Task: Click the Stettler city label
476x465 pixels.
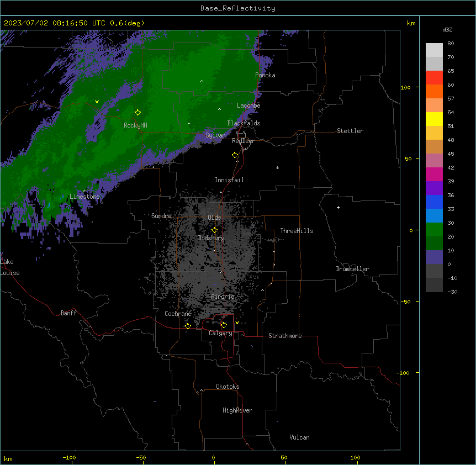Action: (x=350, y=131)
